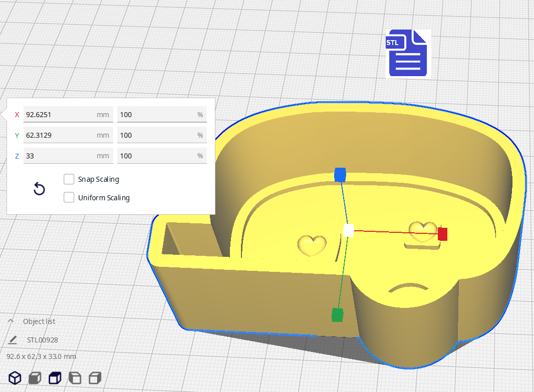Image resolution: width=534 pixels, height=392 pixels.
Task: Click the pencil icon to rename STL00928
Action: click(13, 340)
